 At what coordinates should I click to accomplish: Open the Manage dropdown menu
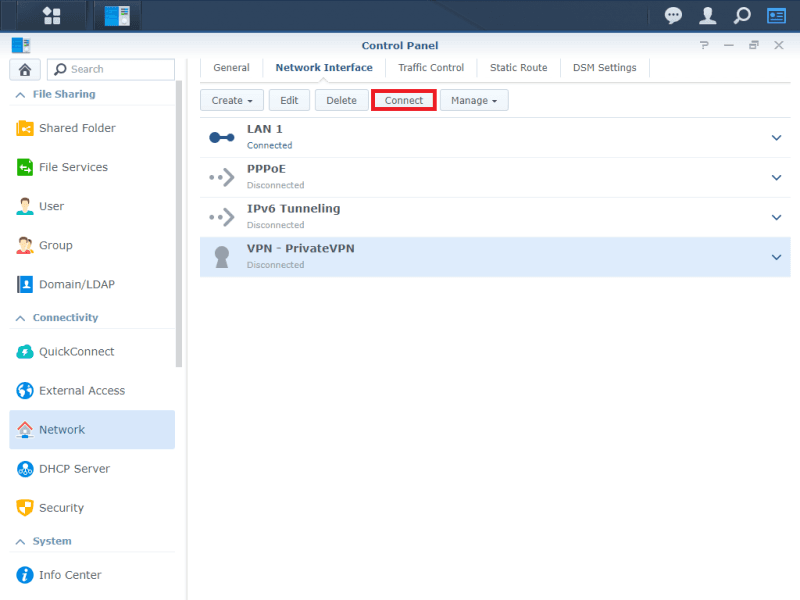coord(474,100)
